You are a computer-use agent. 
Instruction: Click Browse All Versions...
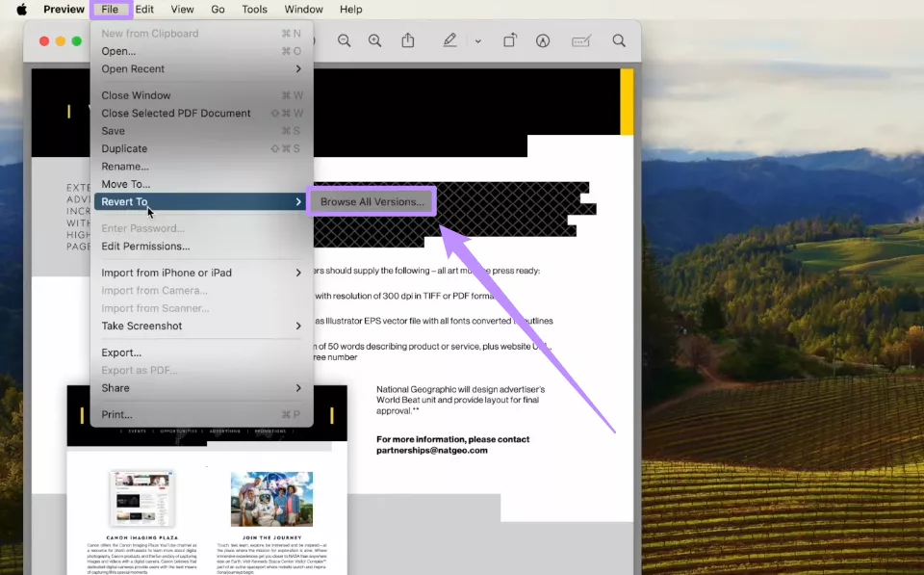pos(372,201)
